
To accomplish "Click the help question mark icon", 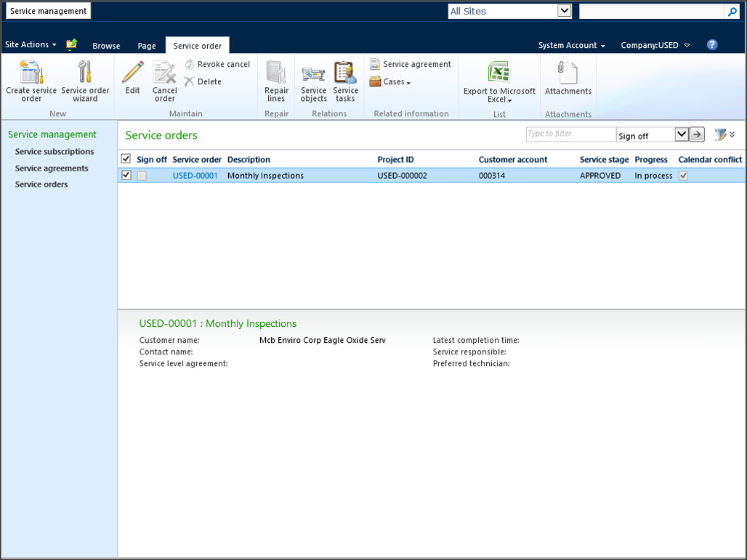I will (x=712, y=45).
